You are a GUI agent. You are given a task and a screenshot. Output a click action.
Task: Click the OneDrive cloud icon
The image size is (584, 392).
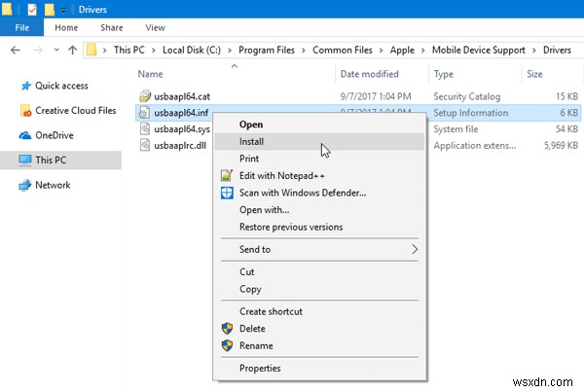point(24,135)
